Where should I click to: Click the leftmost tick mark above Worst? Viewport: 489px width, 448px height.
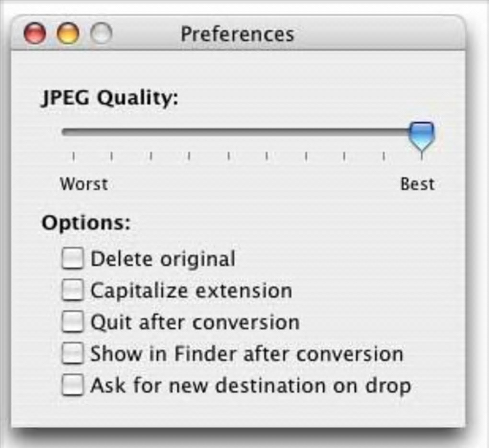[73, 156]
